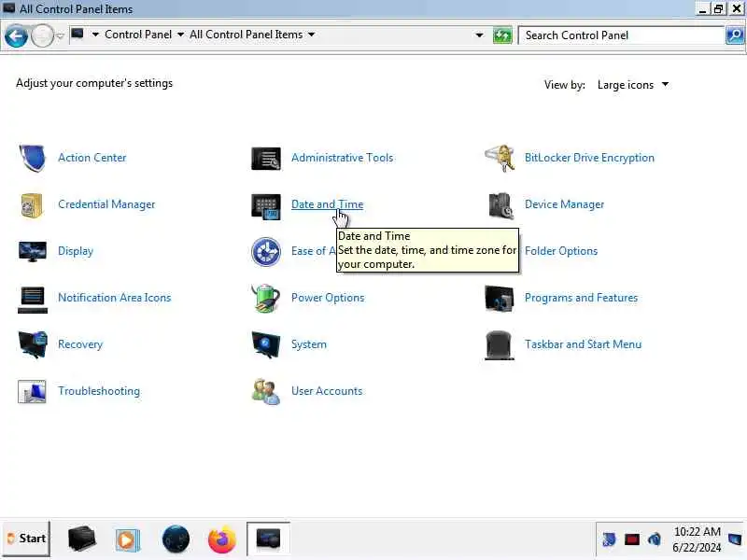This screenshot has height=560, width=747.
Task: Open the clock showing 10:22 AM
Action: [697, 539]
